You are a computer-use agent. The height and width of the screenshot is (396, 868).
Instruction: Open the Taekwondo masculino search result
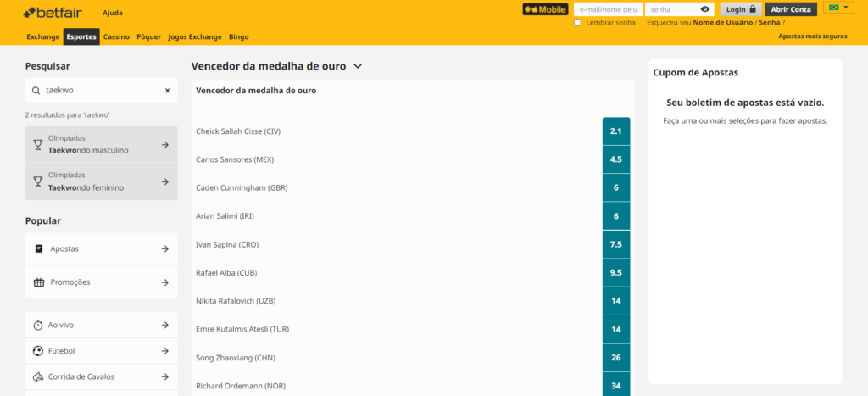coord(102,144)
